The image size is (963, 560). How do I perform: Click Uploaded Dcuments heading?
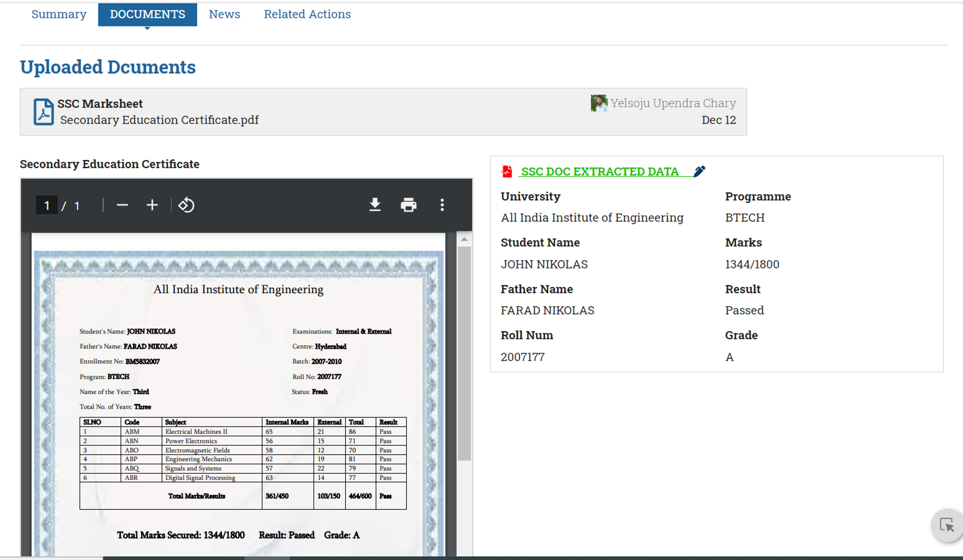(108, 67)
